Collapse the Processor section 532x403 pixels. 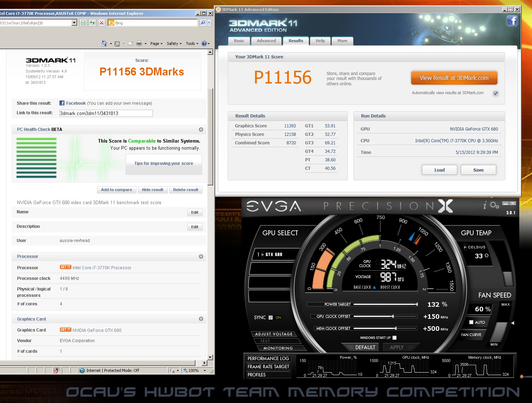201,257
